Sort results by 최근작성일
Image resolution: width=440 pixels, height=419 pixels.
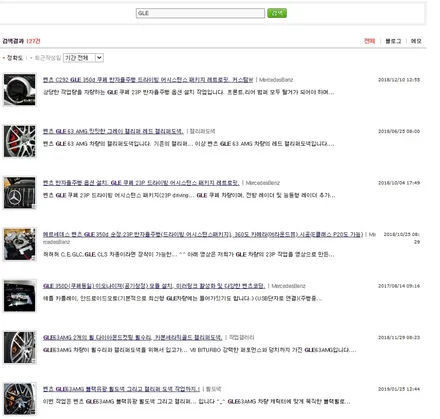tap(48, 58)
